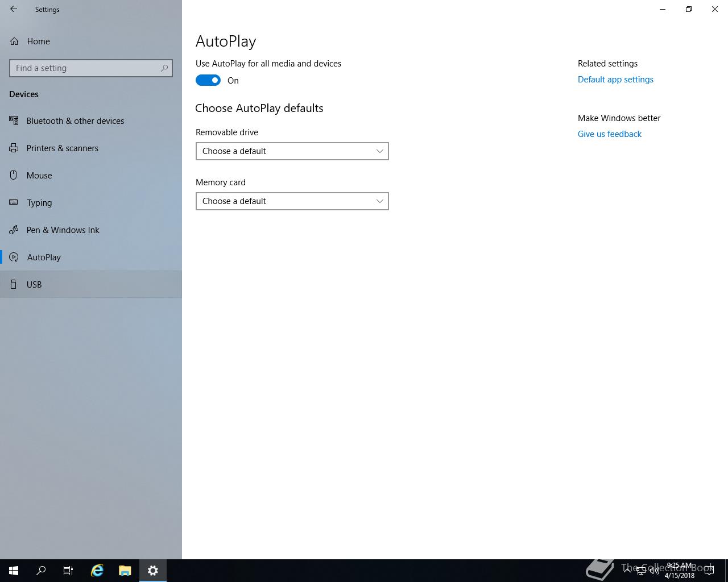Click the network tray icon
The image size is (728, 582).
(x=641, y=571)
